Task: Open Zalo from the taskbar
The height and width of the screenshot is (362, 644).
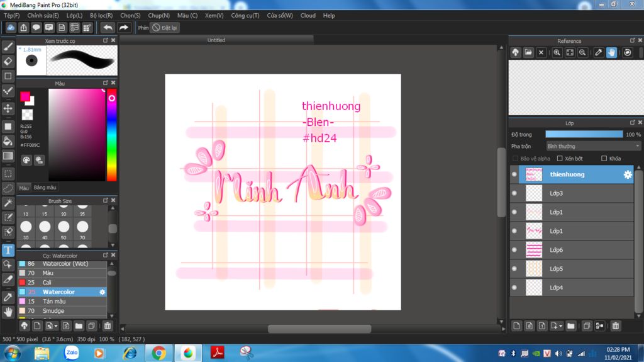Action: tap(72, 353)
